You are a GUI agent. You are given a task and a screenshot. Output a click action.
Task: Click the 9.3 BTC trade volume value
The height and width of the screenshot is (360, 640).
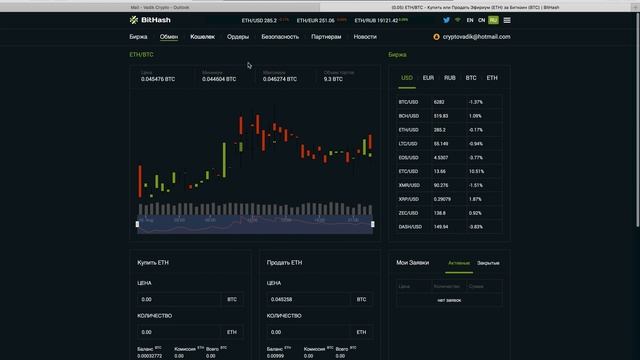[x=333, y=79]
